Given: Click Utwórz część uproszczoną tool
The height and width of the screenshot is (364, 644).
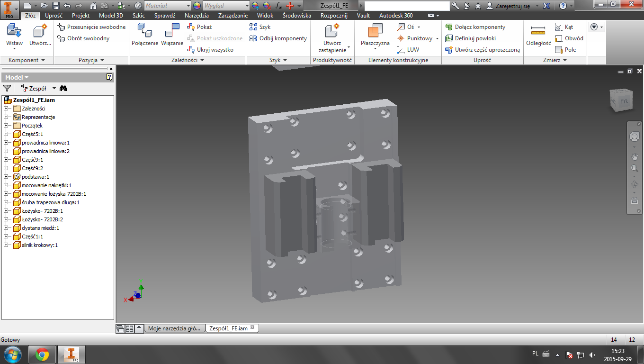Looking at the screenshot, I should tap(483, 50).
